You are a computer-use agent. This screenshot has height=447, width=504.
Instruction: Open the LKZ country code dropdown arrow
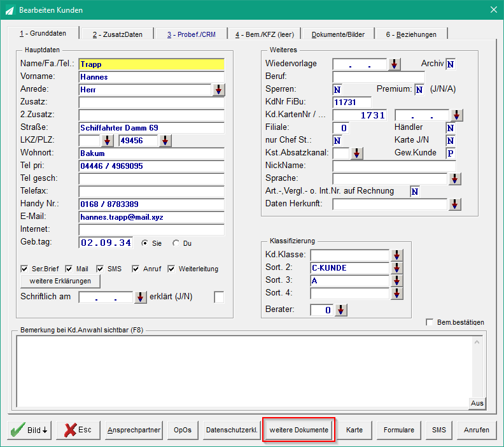pyautogui.click(x=108, y=141)
